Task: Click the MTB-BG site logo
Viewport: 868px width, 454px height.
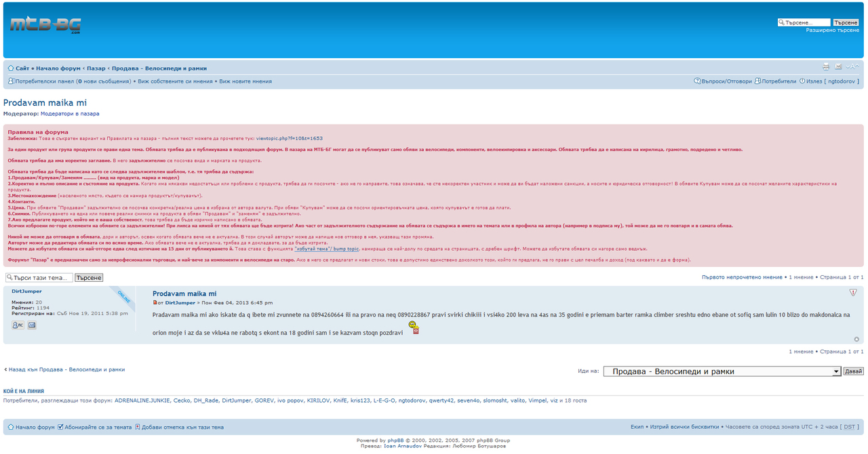Action: coord(45,26)
